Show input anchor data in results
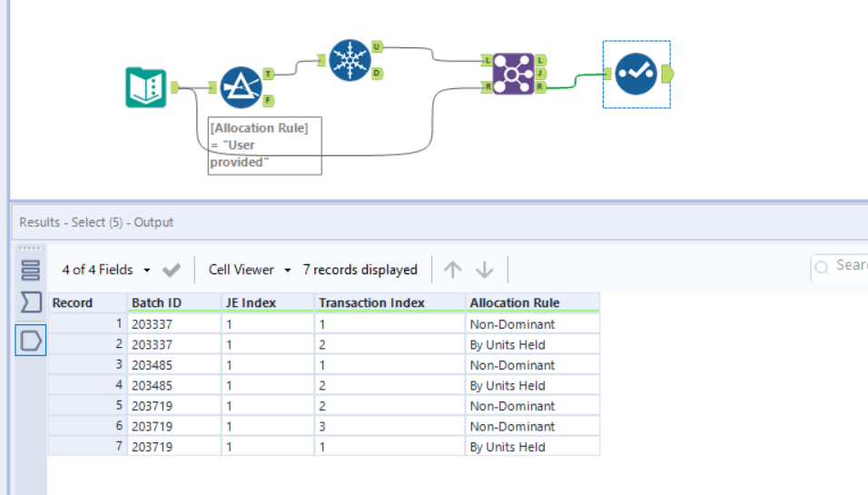The image size is (868, 495). coord(31,302)
